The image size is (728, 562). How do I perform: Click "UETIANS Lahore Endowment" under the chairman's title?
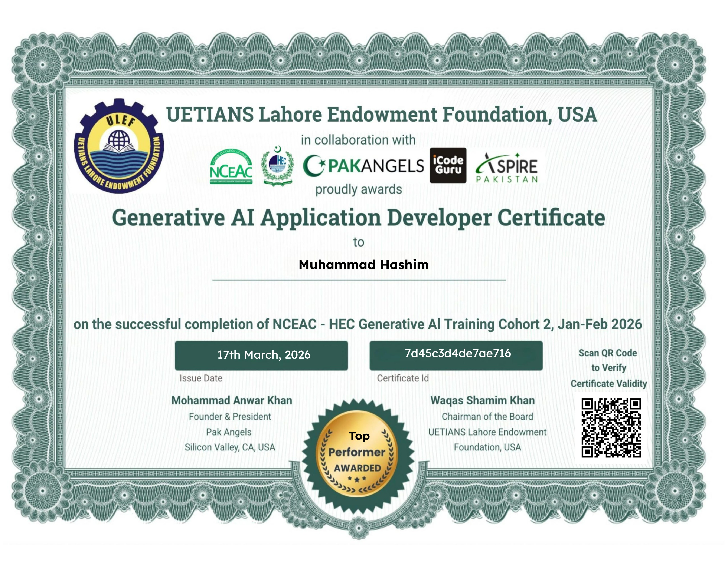coord(487,432)
